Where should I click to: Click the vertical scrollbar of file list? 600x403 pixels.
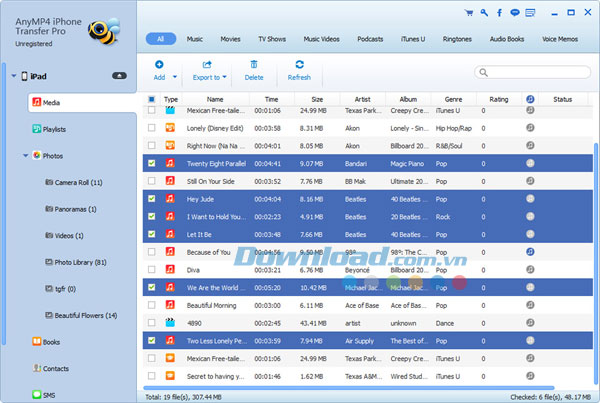pos(595,262)
